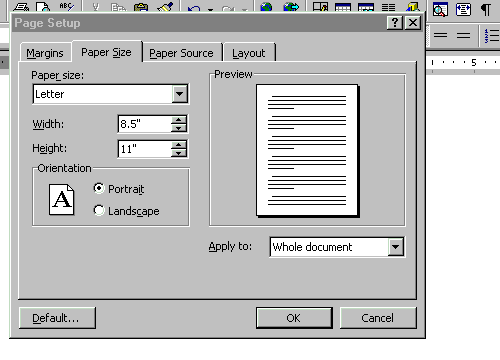
Task: Open the Paper size dropdown
Action: tap(180, 94)
